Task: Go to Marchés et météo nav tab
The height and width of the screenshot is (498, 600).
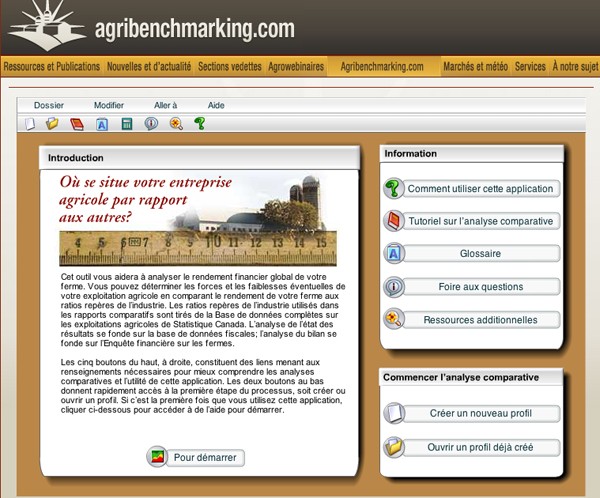Action: 475,67
